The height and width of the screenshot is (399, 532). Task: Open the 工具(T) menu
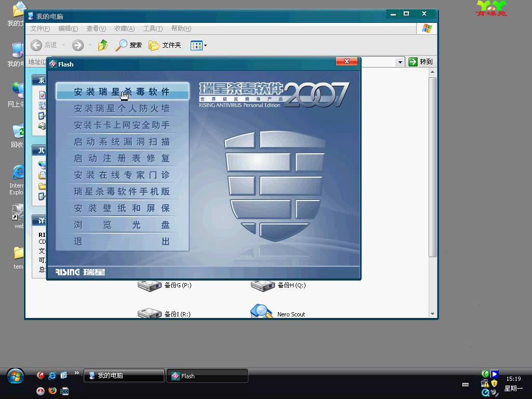coord(153,29)
